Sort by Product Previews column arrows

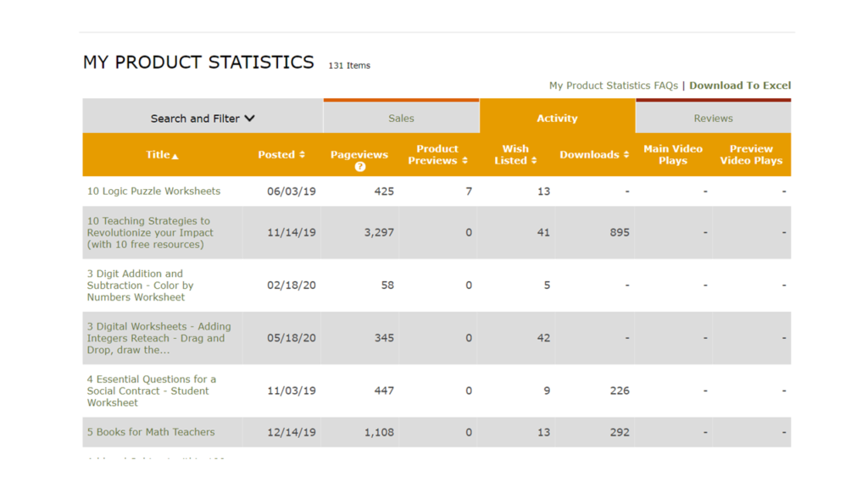pyautogui.click(x=465, y=161)
